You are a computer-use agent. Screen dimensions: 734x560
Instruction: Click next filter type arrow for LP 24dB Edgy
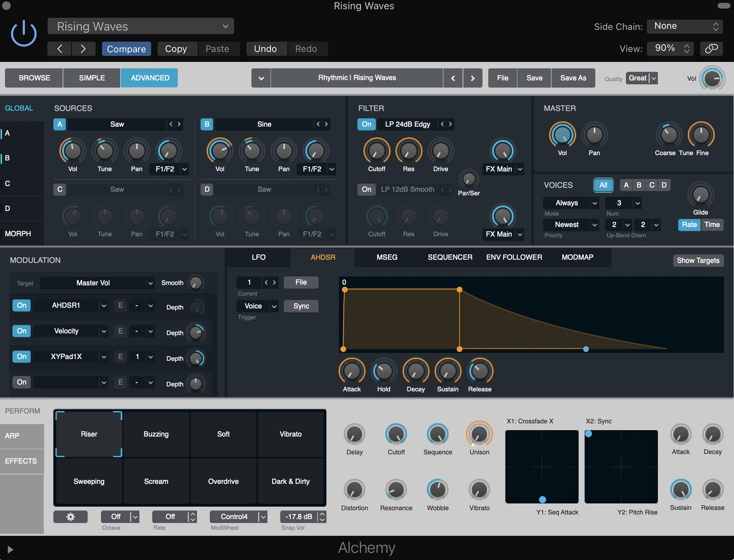click(450, 124)
